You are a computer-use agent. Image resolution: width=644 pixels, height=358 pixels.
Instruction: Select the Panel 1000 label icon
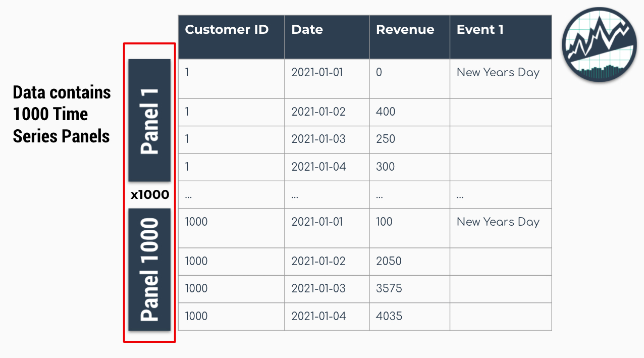[149, 270]
